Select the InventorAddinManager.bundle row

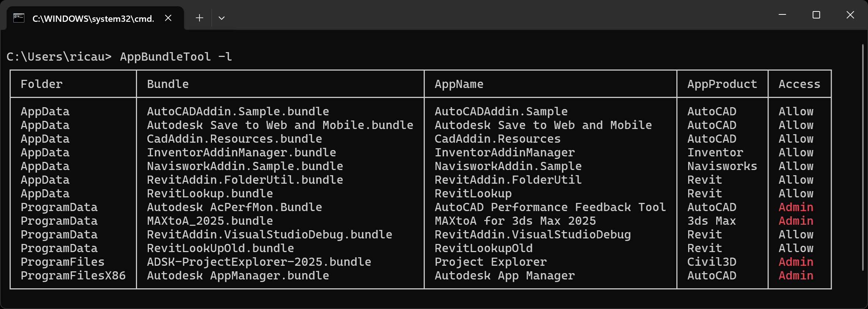(x=242, y=152)
